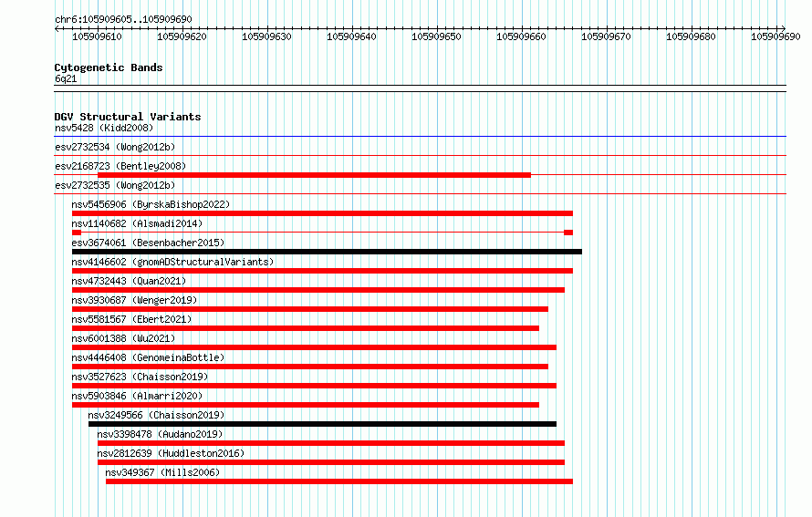Click the blue line of nsv5428

[420, 136]
